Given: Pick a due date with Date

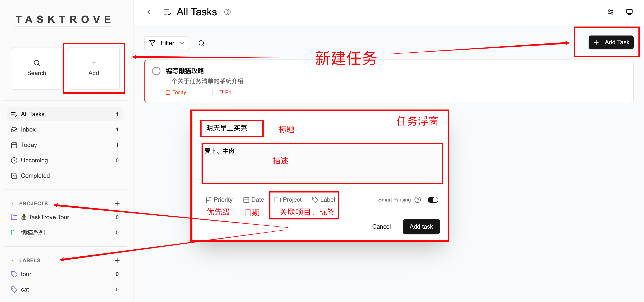Looking at the screenshot, I should click(x=254, y=200).
